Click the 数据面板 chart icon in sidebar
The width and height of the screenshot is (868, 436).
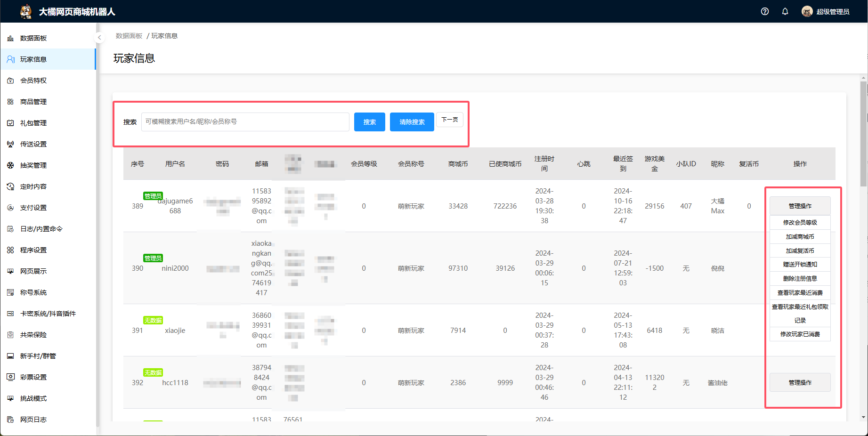point(10,38)
